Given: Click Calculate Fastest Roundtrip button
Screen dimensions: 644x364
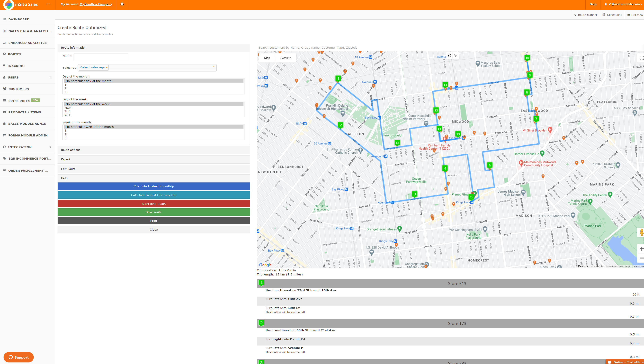Looking at the screenshot, I should (x=154, y=186).
